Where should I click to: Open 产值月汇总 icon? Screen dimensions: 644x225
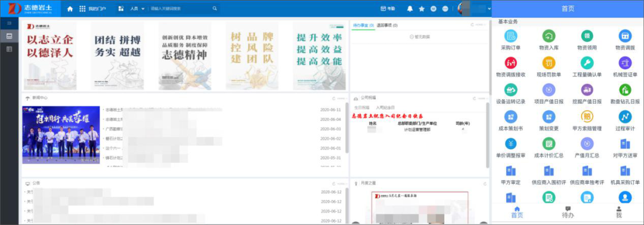(x=587, y=144)
